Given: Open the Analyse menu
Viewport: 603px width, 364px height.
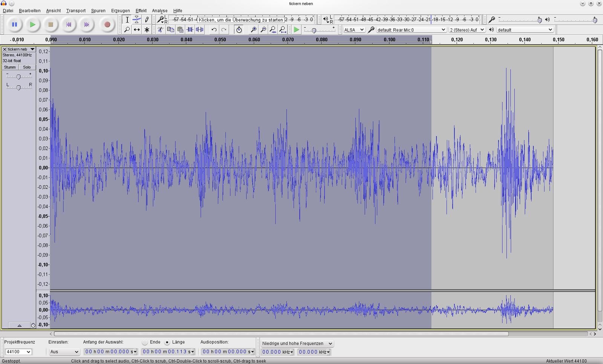Looking at the screenshot, I should (x=160, y=11).
